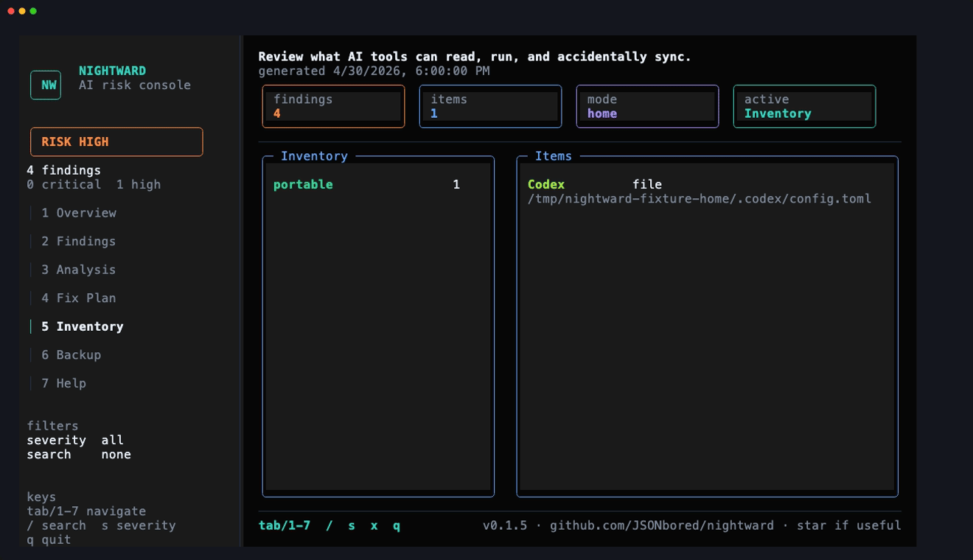Click the v0.1.5 version label
This screenshot has width=973, height=560.
505,525
